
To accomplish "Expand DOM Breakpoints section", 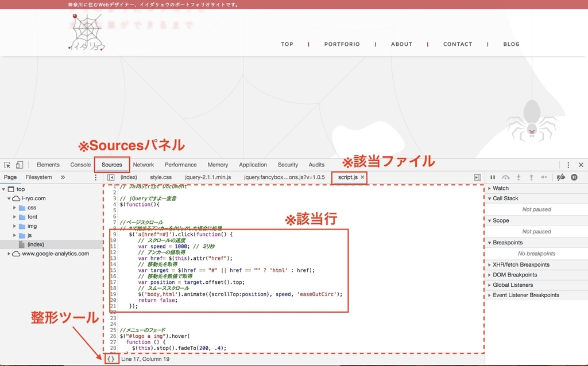I will click(x=489, y=275).
